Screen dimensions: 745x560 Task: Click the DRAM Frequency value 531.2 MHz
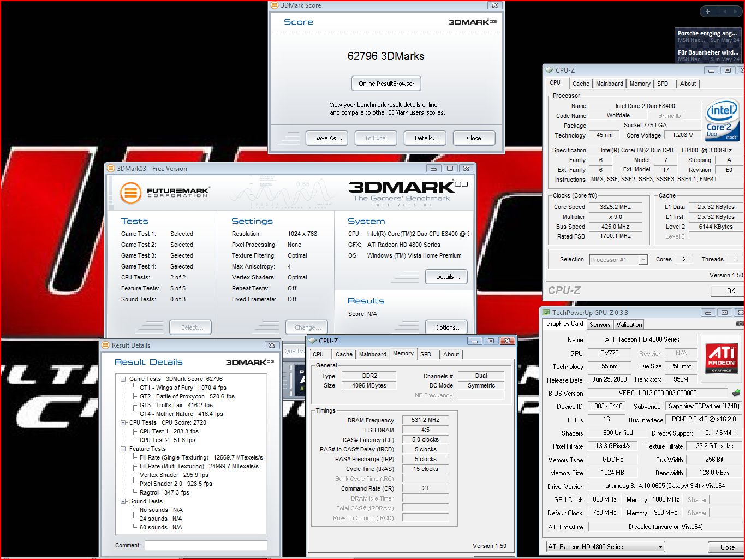coord(426,420)
